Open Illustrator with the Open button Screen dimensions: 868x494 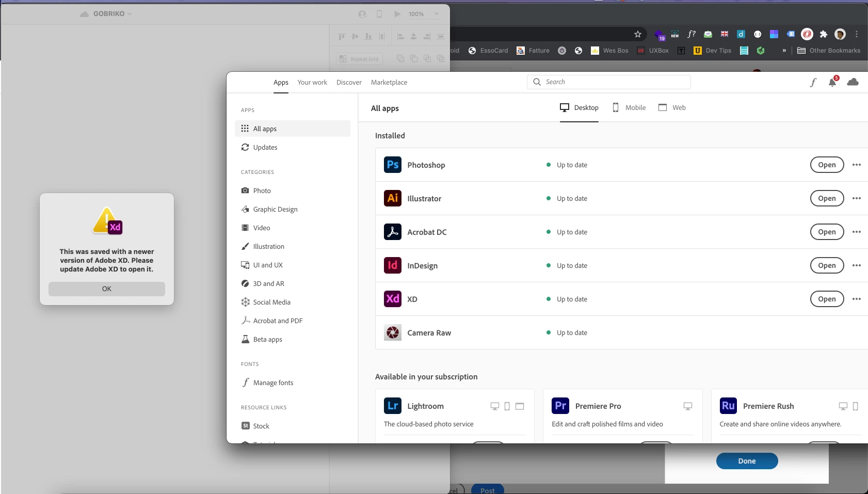[x=827, y=198]
